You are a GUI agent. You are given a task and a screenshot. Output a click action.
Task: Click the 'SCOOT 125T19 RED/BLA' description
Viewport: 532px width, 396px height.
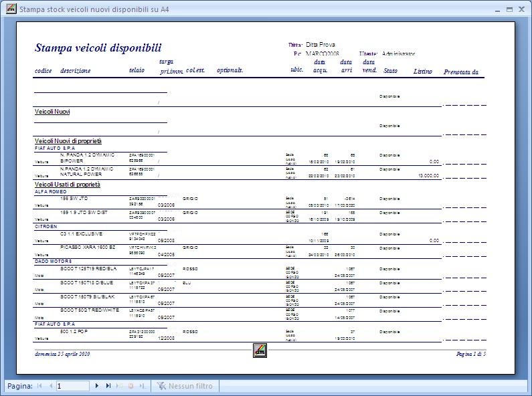(88, 268)
